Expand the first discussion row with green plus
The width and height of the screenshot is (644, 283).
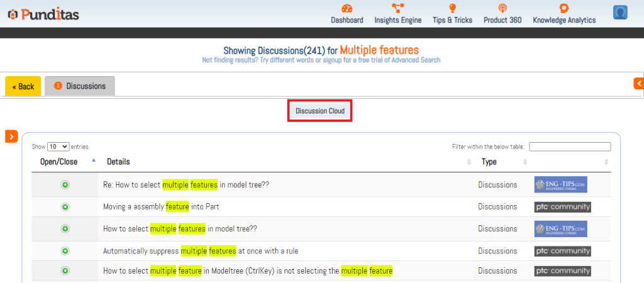click(x=65, y=185)
